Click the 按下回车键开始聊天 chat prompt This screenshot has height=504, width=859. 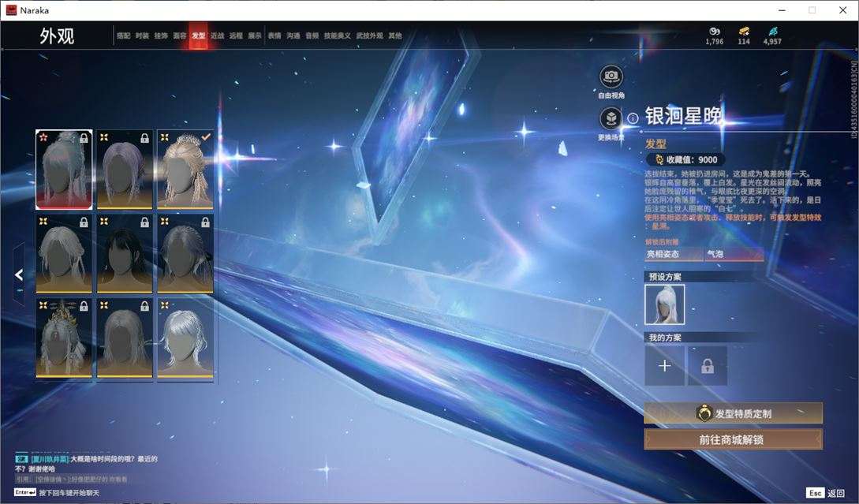pyautogui.click(x=69, y=493)
